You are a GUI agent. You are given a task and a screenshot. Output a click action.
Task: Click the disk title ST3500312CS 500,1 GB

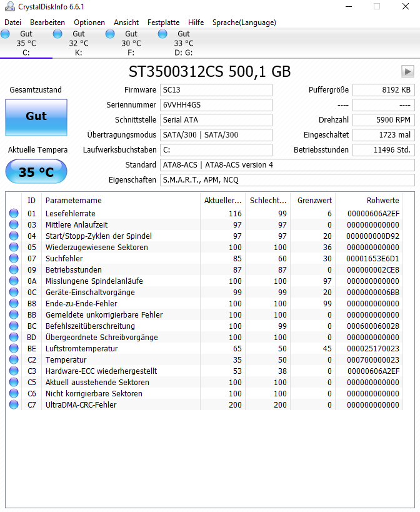coord(209,71)
